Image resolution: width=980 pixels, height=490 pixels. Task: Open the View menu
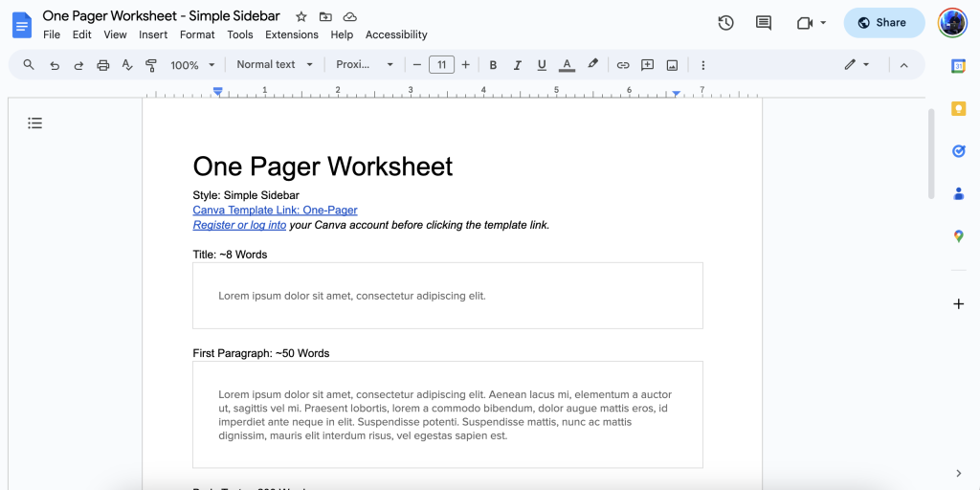(115, 35)
